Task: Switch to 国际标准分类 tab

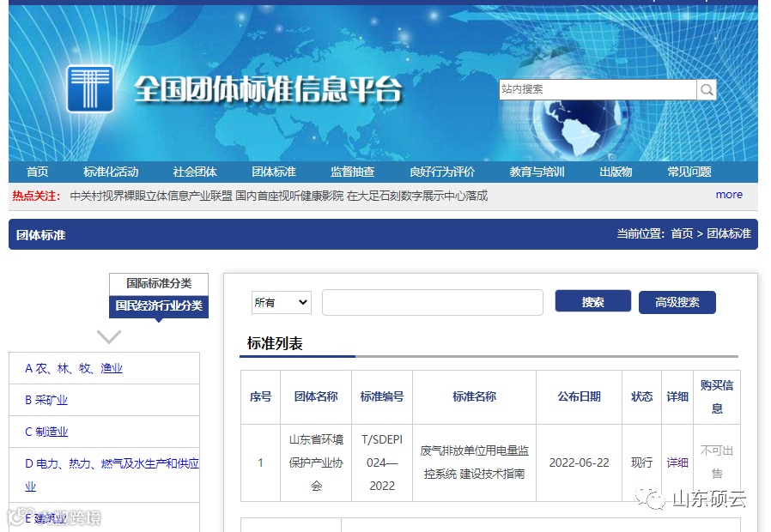Action: (159, 283)
